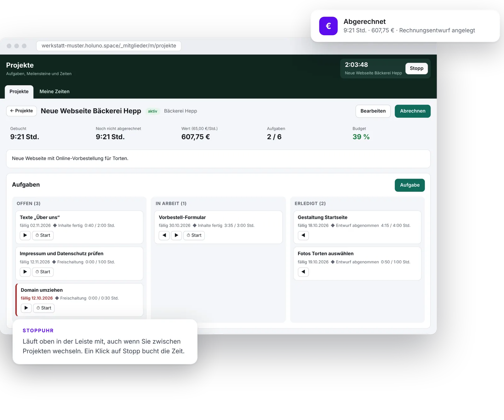The height and width of the screenshot is (420, 504).
Task: Click the Budget value "39 %"
Action: pos(361,137)
